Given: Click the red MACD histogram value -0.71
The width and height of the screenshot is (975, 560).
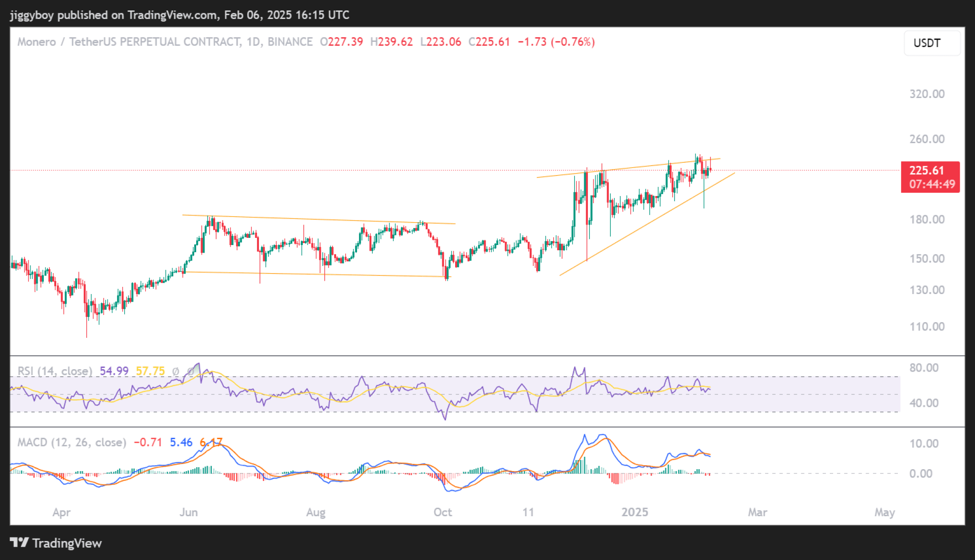Looking at the screenshot, I should click(148, 442).
